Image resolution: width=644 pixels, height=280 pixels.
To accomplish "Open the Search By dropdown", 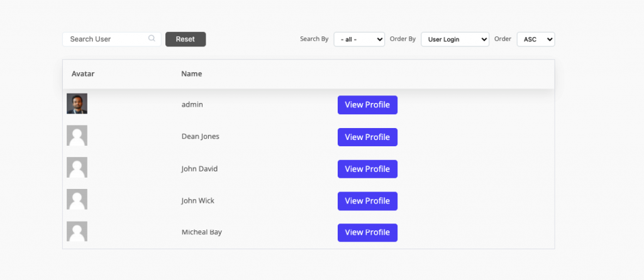I will (359, 39).
